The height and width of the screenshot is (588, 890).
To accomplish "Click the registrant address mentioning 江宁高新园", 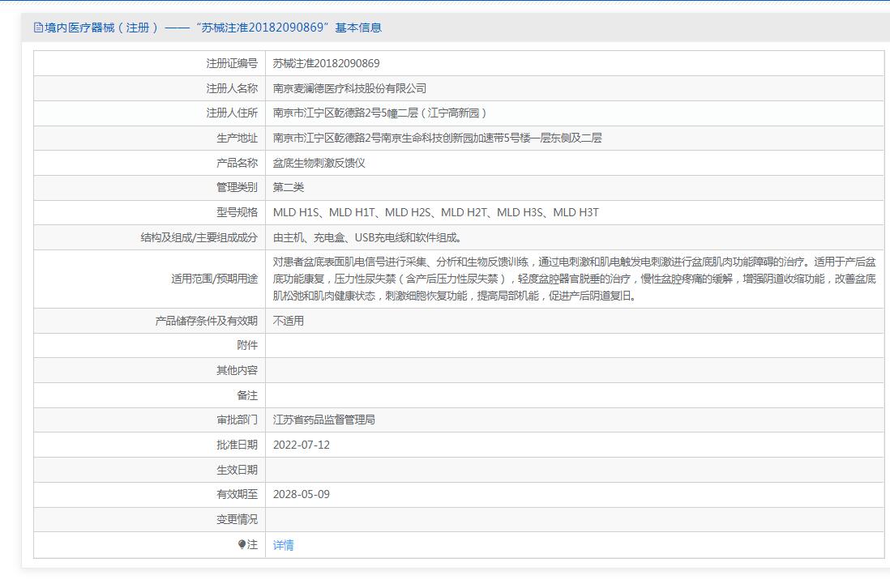I will (x=380, y=113).
